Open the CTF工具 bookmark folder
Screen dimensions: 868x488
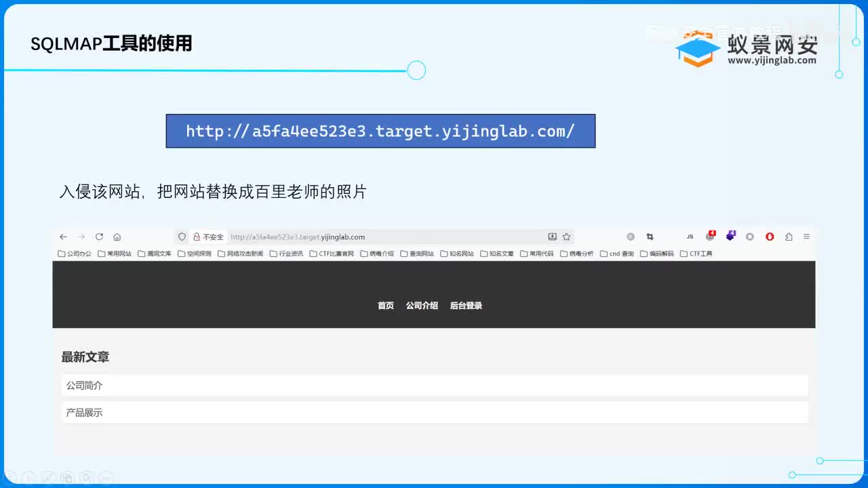pyautogui.click(x=696, y=253)
